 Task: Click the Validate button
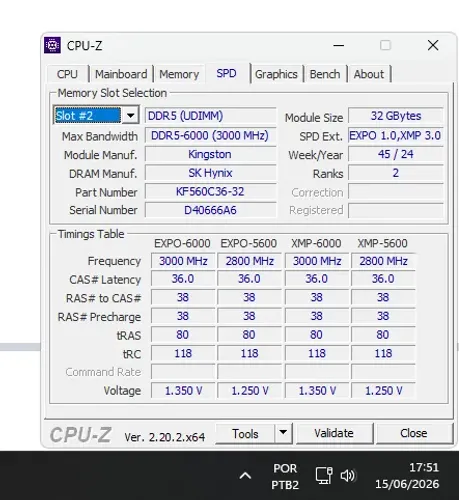point(334,433)
